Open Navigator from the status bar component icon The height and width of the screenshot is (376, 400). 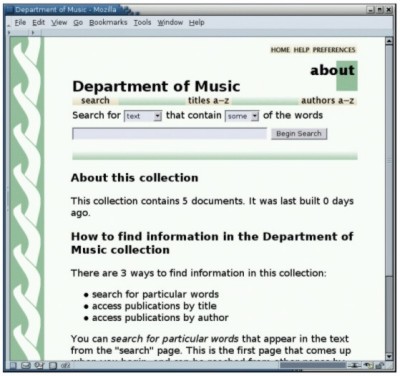(13, 366)
